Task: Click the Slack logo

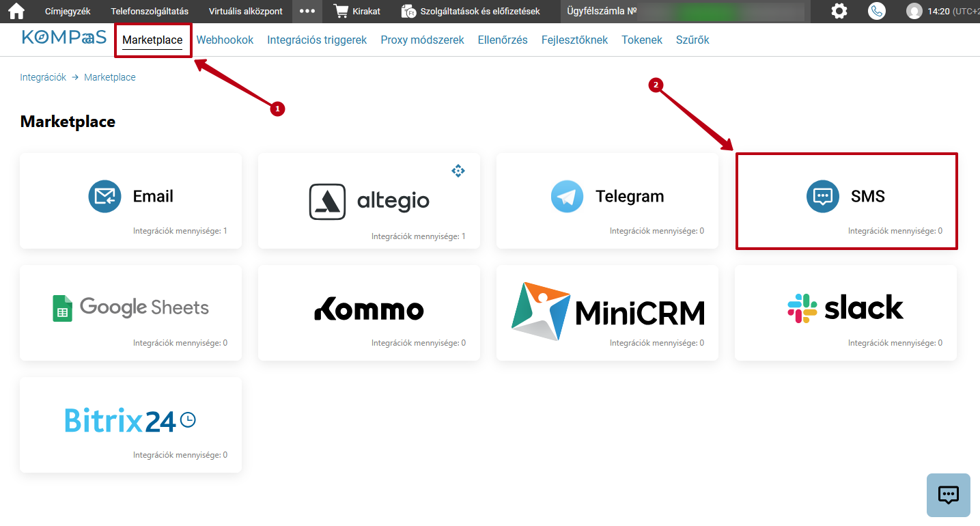Action: click(x=845, y=308)
